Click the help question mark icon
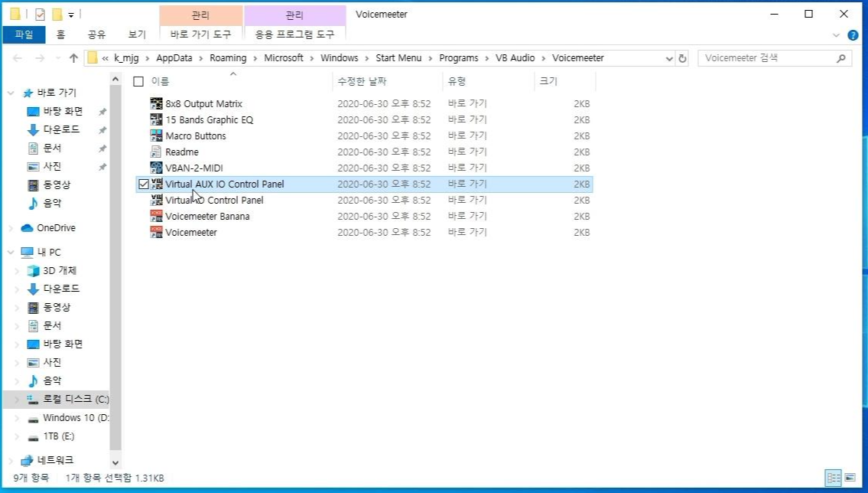This screenshot has width=868, height=493. coord(853,35)
